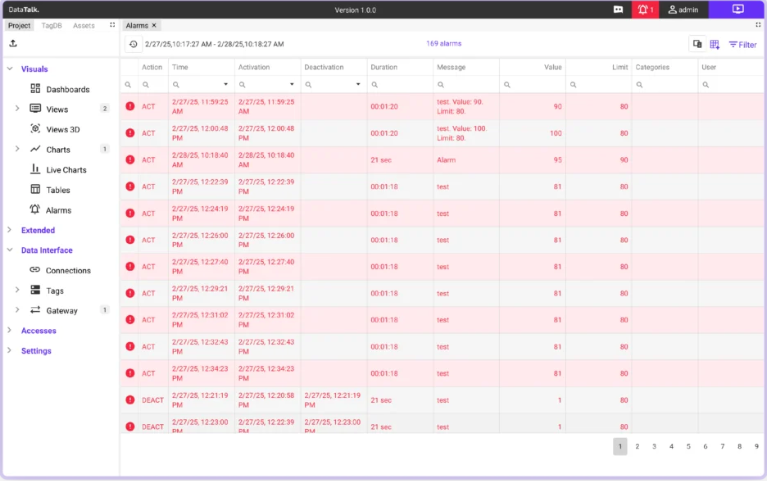Click message 'test. Value: 100. Limit: 80.'
This screenshot has width=767, height=481.
click(x=462, y=133)
